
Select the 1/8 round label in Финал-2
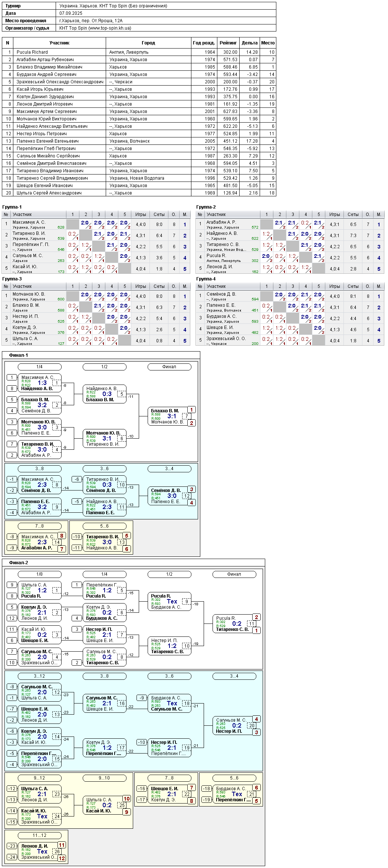(39, 574)
